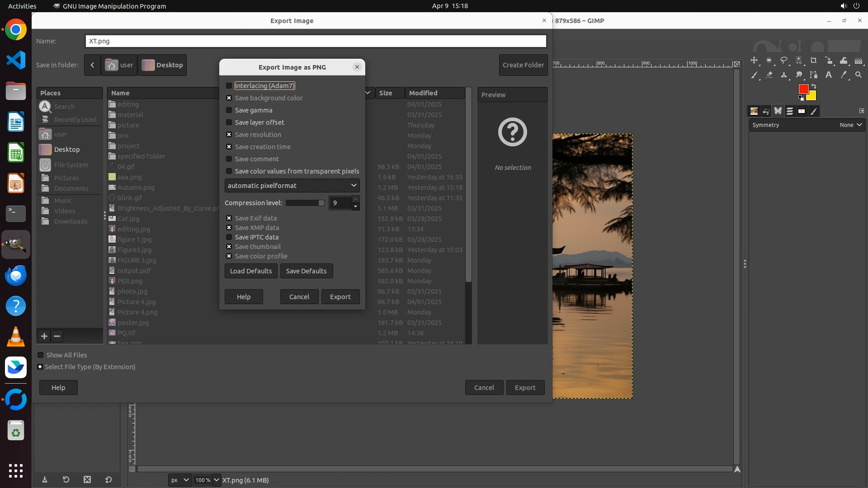Uncheck Save Exif data

click(229, 218)
